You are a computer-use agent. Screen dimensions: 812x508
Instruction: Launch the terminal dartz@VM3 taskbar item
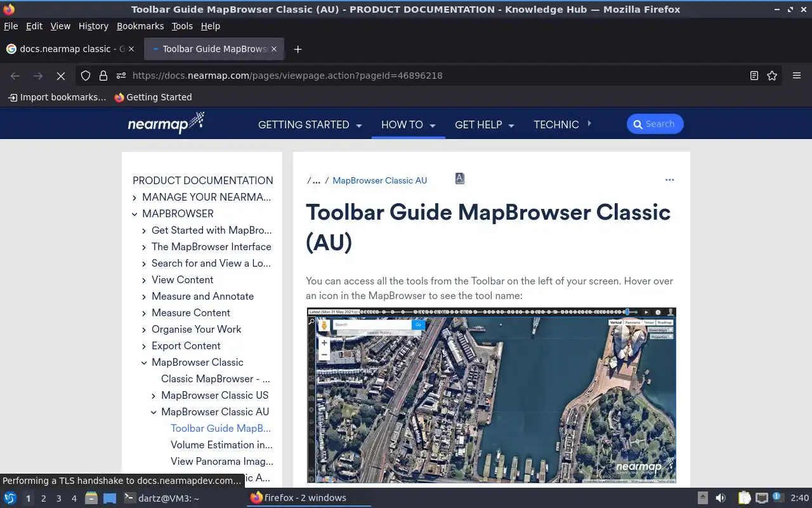click(162, 498)
